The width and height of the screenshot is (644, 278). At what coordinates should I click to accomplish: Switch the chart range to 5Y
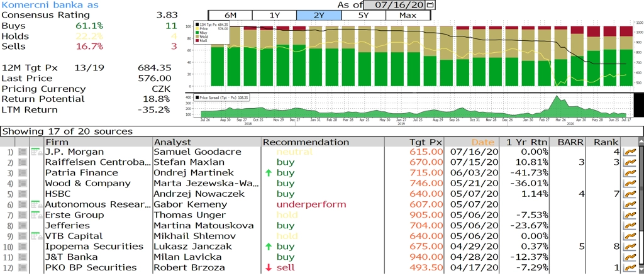tap(364, 15)
